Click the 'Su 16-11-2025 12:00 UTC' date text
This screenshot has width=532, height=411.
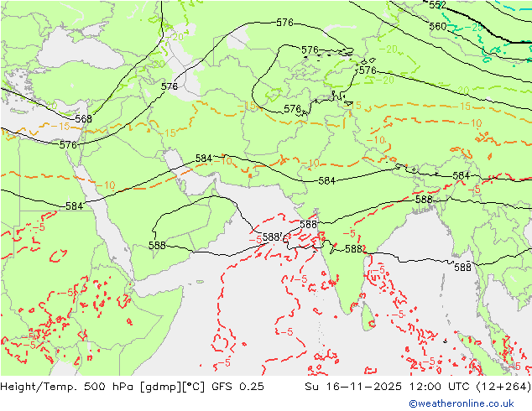pos(389,387)
